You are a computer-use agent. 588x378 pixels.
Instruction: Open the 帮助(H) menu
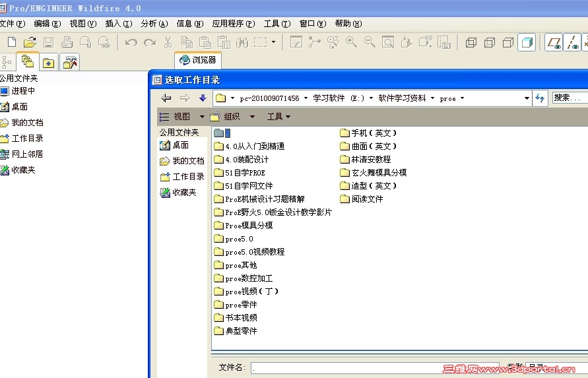348,24
